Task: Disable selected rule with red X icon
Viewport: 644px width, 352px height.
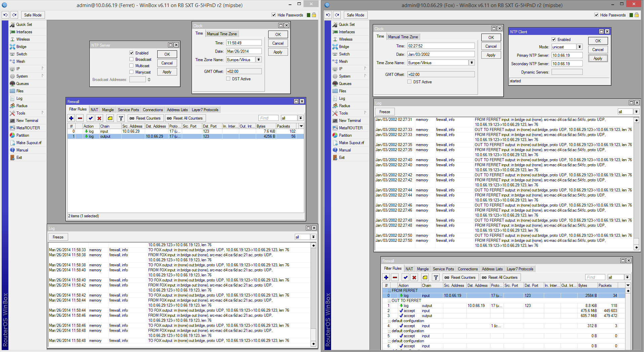Action: click(x=99, y=118)
